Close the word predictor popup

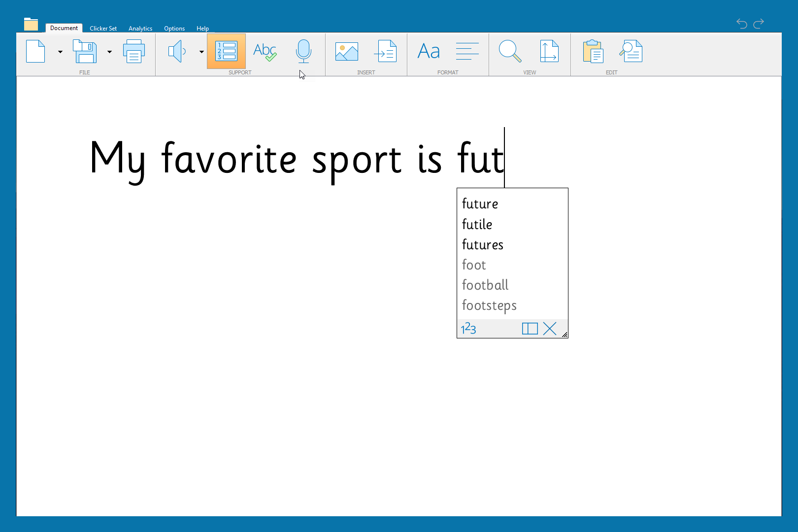[550, 329]
